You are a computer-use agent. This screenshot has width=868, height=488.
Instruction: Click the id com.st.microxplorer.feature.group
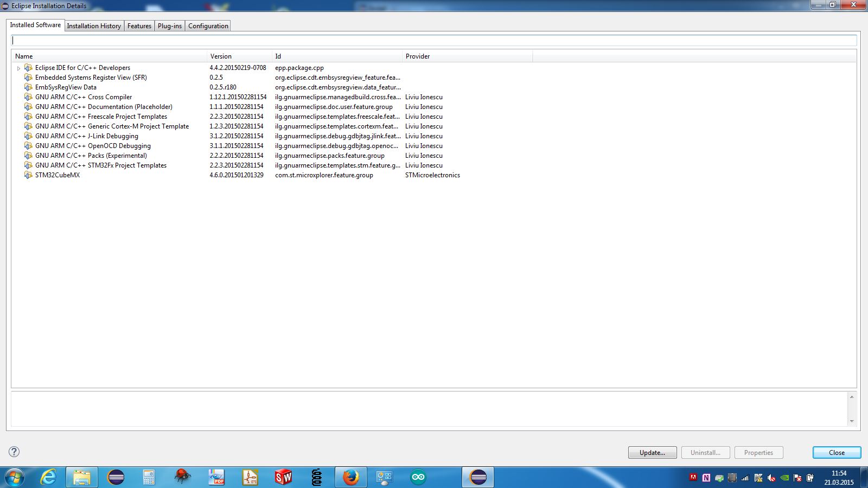(x=324, y=175)
